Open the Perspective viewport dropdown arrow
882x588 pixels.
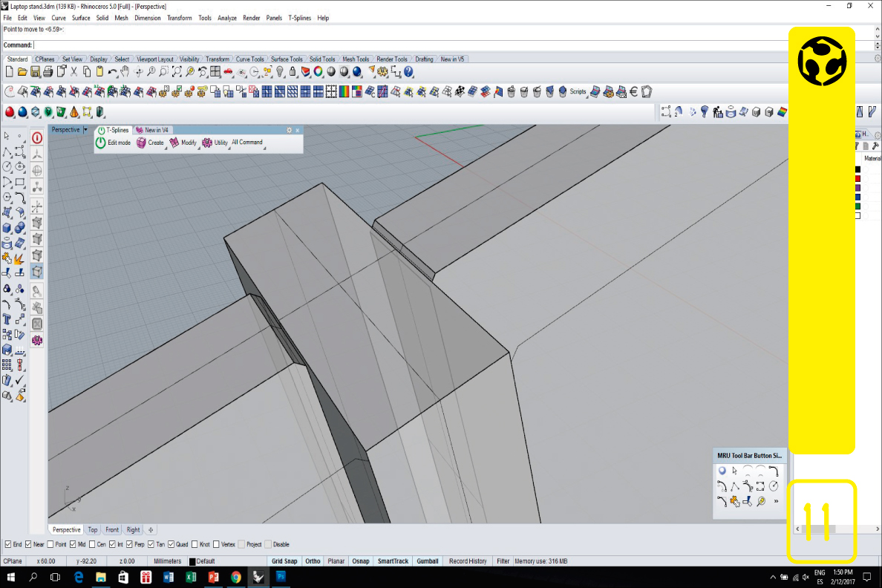click(x=85, y=130)
